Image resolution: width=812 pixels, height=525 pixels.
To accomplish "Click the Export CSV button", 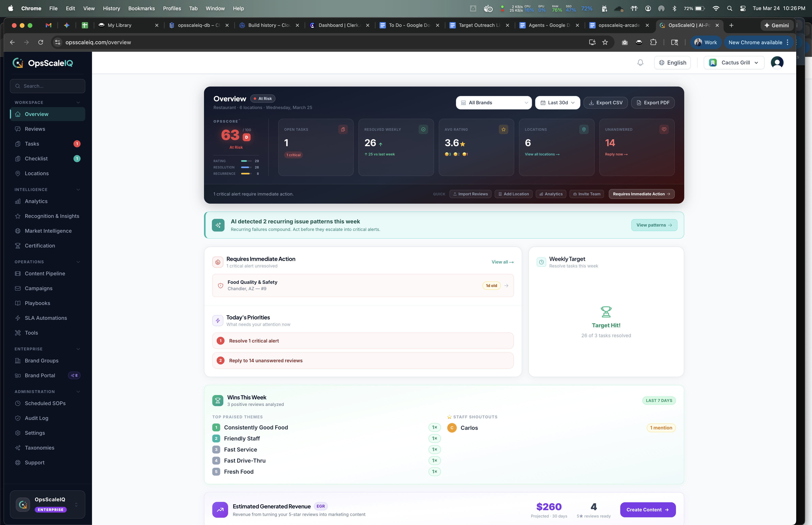I will coord(605,103).
